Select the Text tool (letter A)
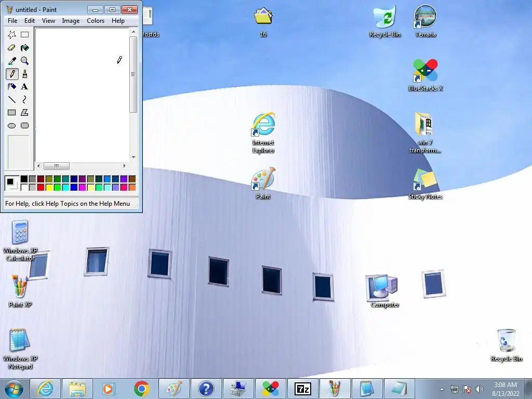 (x=24, y=87)
